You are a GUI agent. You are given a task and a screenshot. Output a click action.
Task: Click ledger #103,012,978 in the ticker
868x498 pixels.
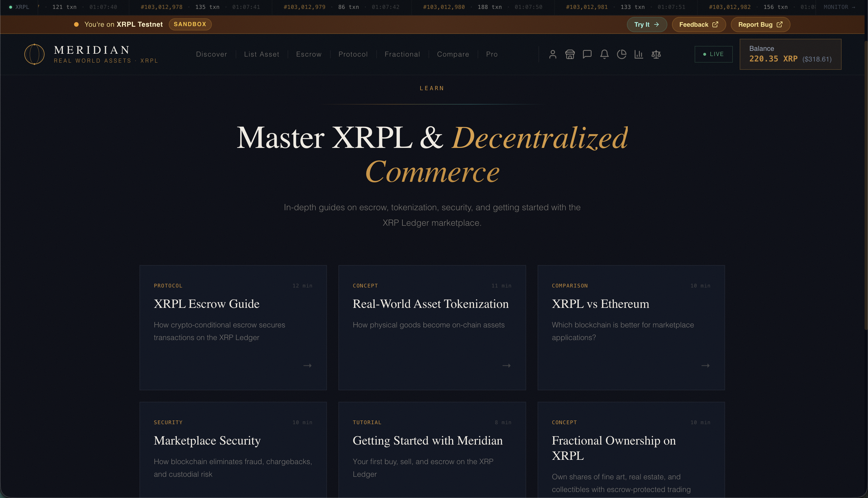coord(162,7)
